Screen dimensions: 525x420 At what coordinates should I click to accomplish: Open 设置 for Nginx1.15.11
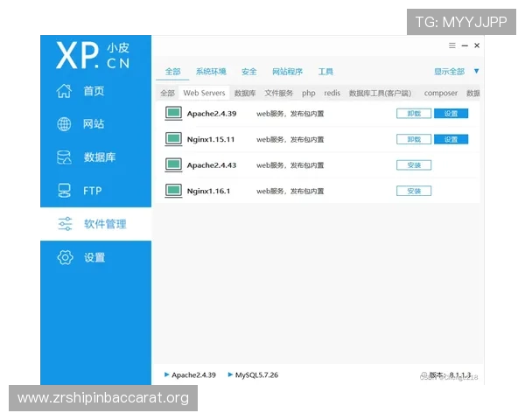[x=451, y=139]
